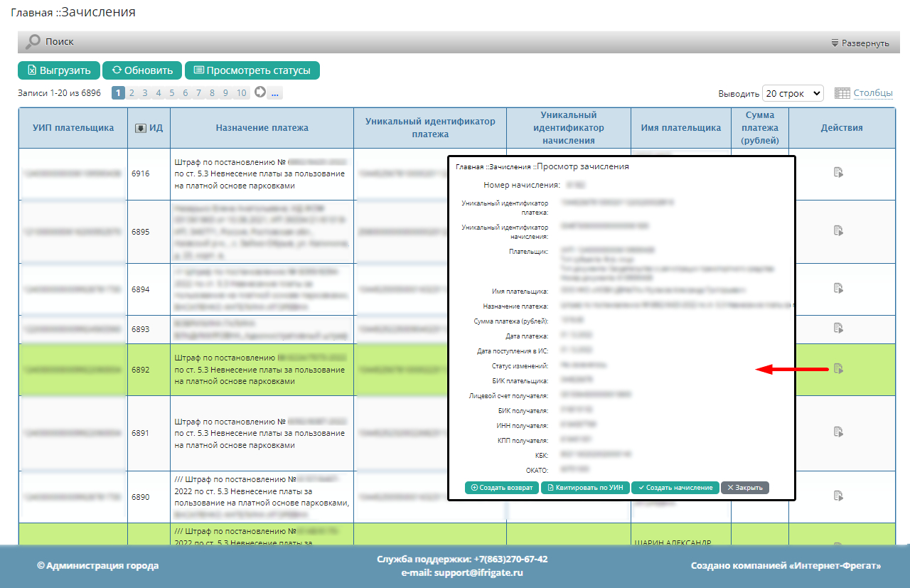The height and width of the screenshot is (588, 910).
Task: Open the Выводить rows-per-page dropdown
Action: point(792,93)
